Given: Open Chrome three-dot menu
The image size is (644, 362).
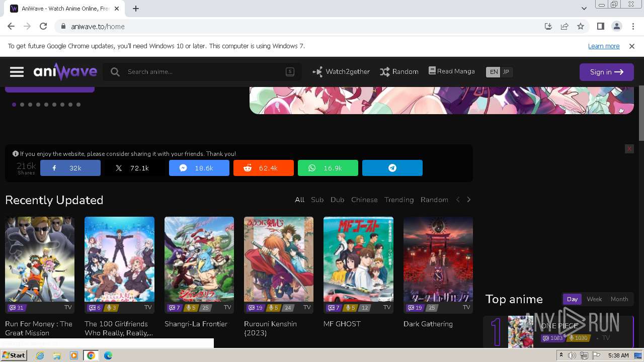Looking at the screenshot, I should pos(633,27).
